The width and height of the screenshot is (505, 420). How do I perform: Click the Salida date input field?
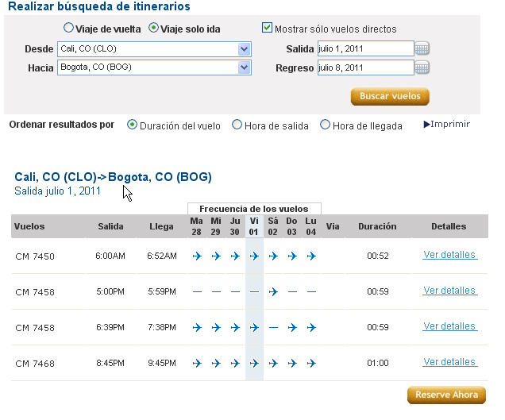coord(365,48)
